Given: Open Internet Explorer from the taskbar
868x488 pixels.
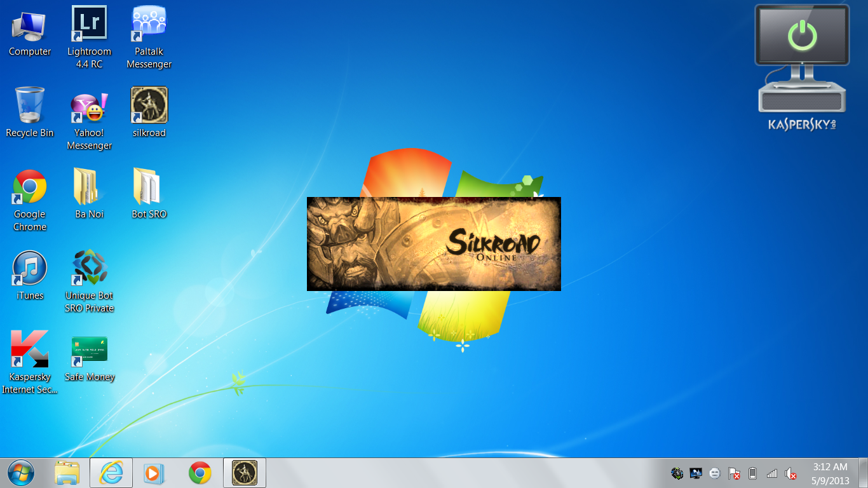Looking at the screenshot, I should point(111,473).
